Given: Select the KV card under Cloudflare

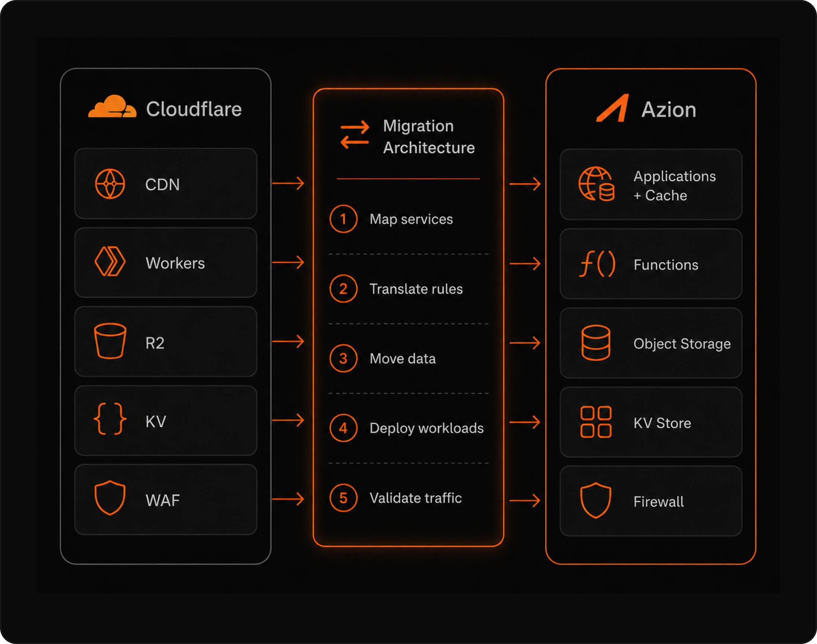Looking at the screenshot, I should point(166,420).
